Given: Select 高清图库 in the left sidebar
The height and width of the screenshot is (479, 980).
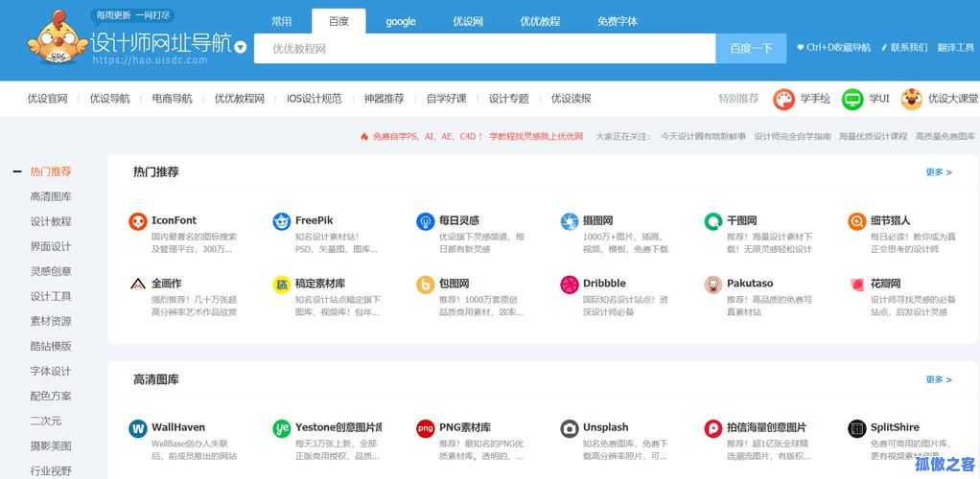Looking at the screenshot, I should click(x=51, y=196).
